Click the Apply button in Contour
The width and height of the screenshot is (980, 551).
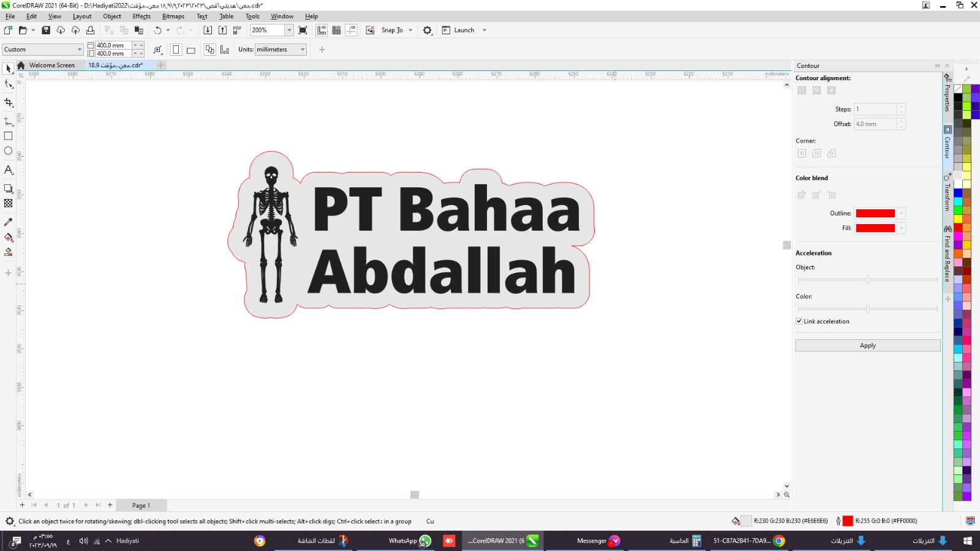(867, 345)
